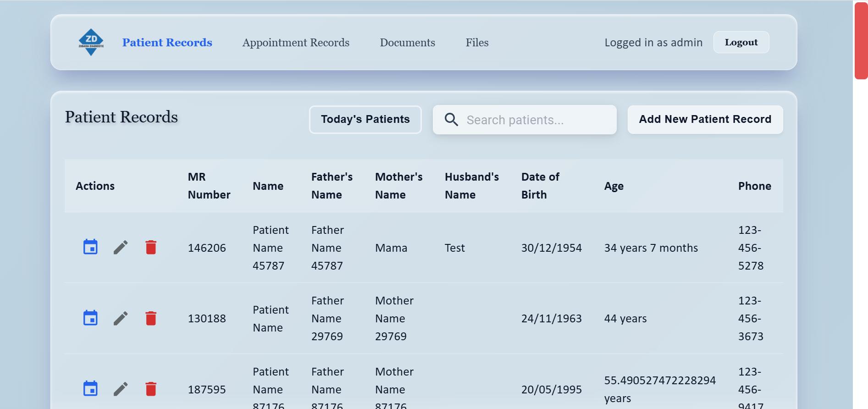The height and width of the screenshot is (409, 868).
Task: Switch to the Files section
Action: 477,43
